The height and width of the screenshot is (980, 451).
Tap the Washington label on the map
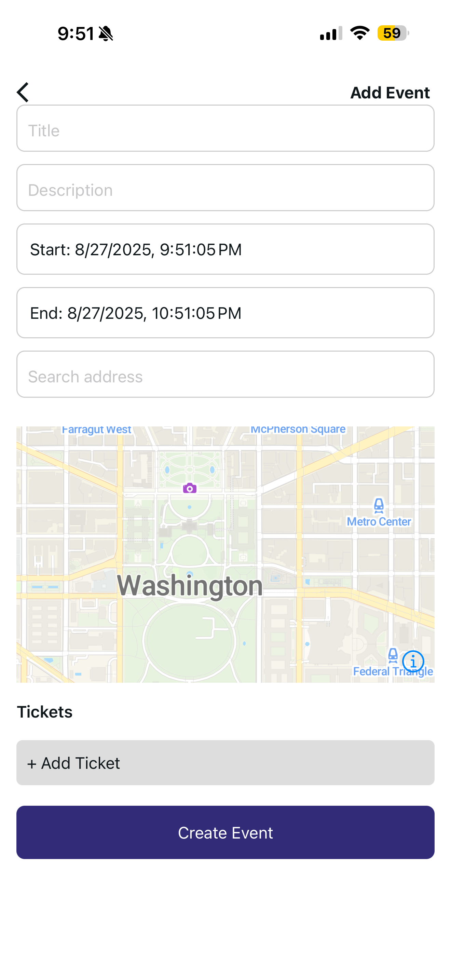pos(190,586)
